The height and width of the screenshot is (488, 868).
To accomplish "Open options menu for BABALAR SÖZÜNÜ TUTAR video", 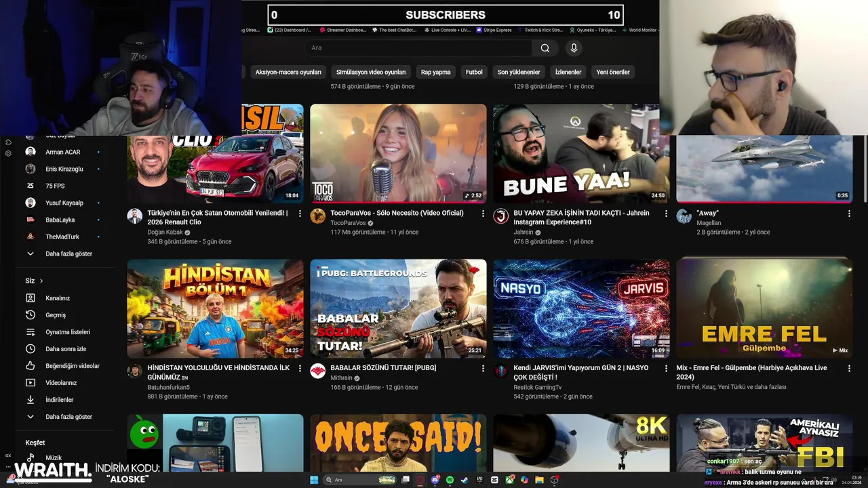I will pos(483,368).
